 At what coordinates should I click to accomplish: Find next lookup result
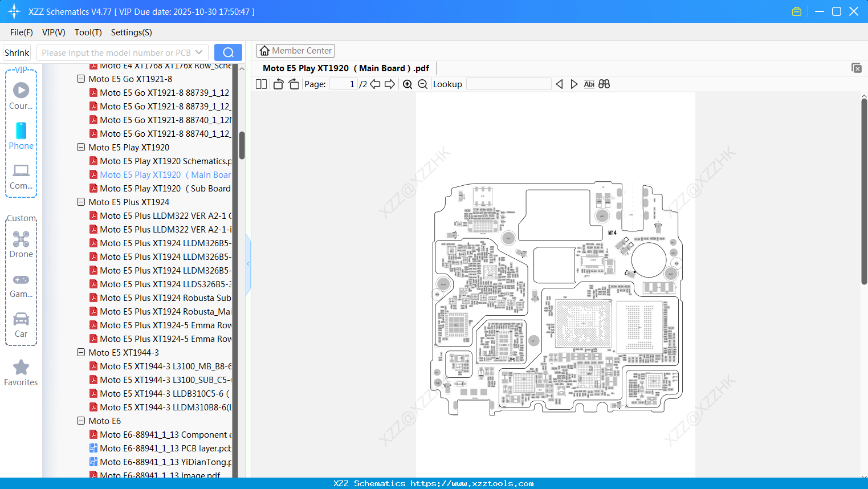point(574,84)
